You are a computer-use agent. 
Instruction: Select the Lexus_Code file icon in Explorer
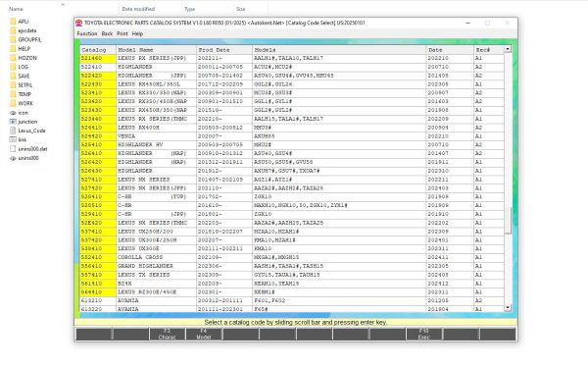pyautogui.click(x=13, y=131)
